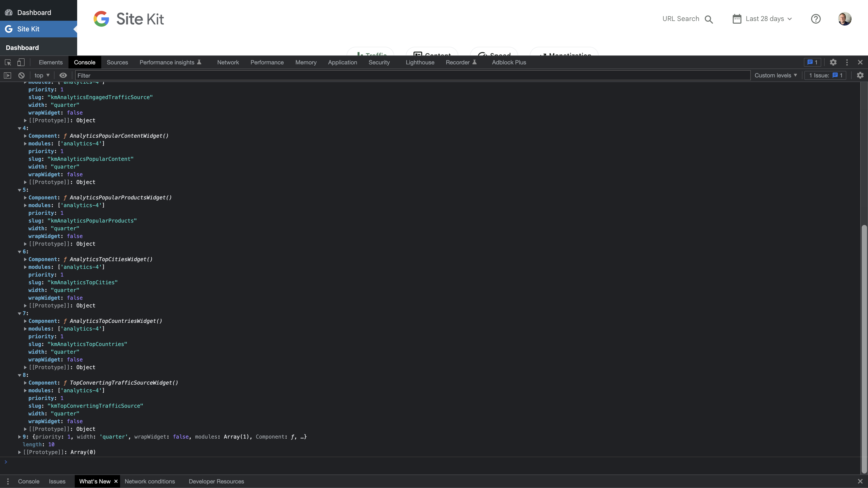Switch to the Network panel

[x=228, y=62]
